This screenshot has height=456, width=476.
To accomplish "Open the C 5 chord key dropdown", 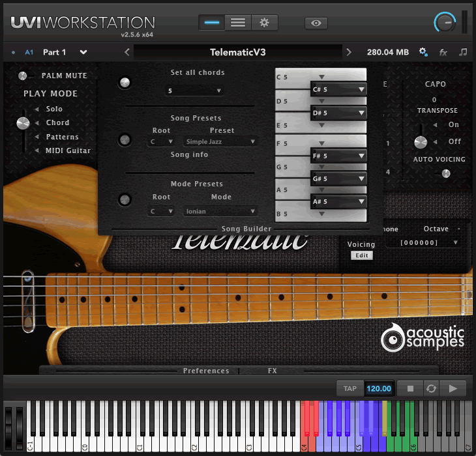I will coord(321,77).
